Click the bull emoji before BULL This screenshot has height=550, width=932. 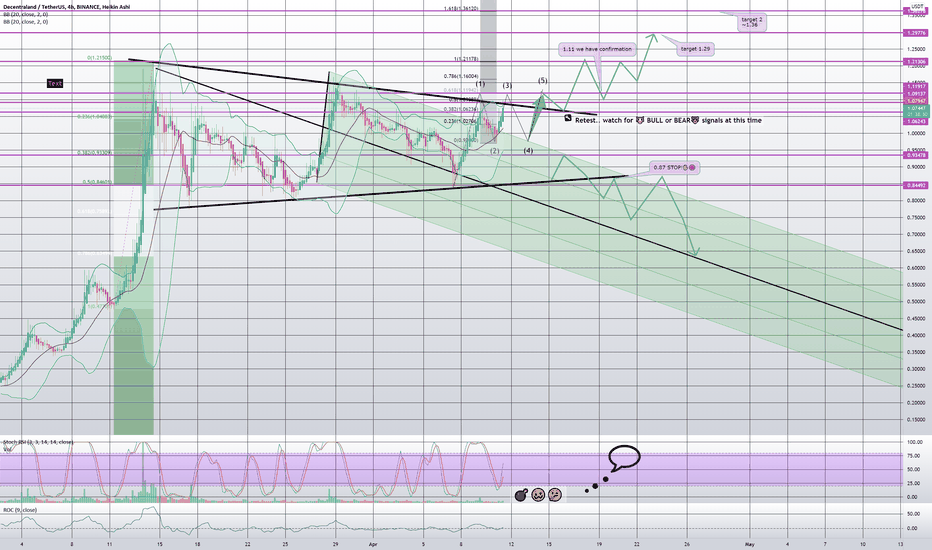tap(640, 120)
